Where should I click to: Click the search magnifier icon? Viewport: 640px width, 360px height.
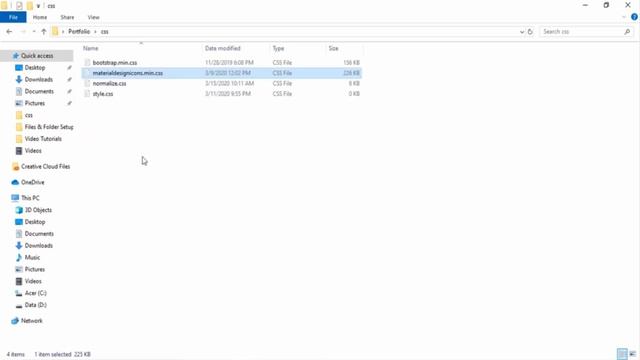coord(627,31)
